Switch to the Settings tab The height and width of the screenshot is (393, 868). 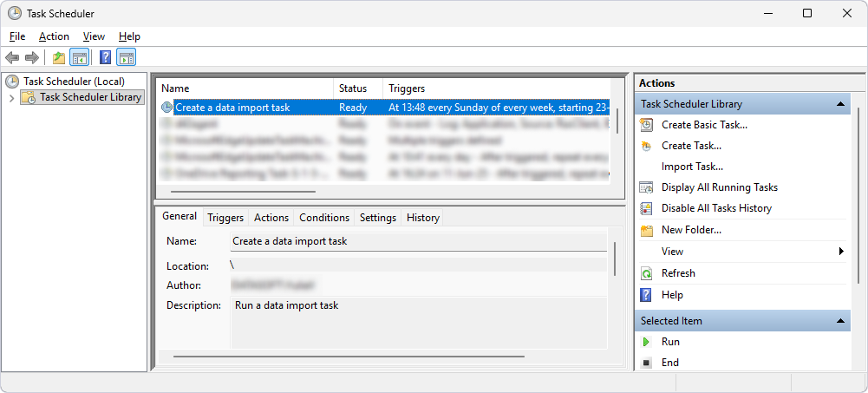378,218
